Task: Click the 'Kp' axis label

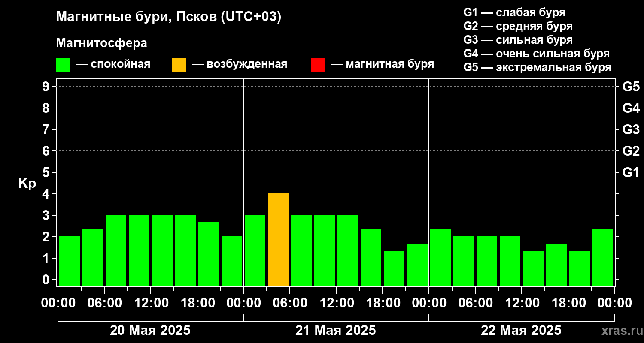Action: [27, 184]
